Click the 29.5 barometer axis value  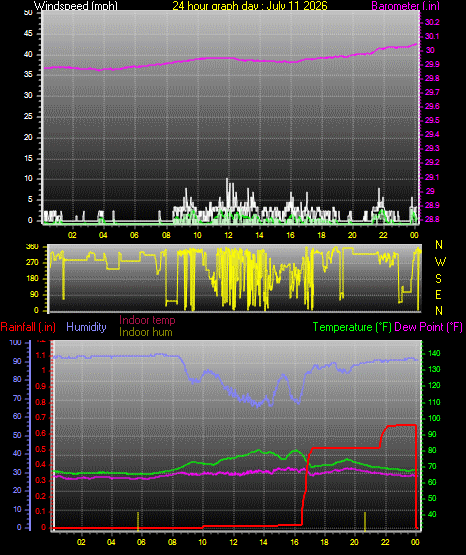tap(432, 120)
